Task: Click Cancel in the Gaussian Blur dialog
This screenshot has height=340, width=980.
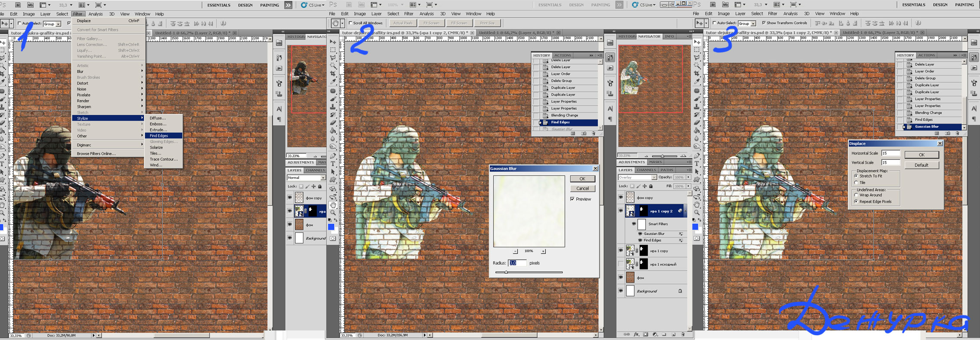Action: tap(582, 188)
